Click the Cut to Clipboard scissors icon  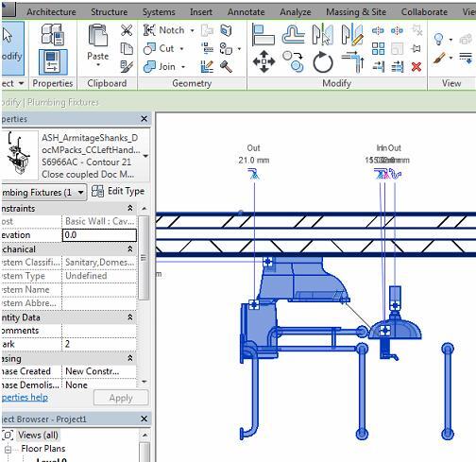(x=127, y=30)
